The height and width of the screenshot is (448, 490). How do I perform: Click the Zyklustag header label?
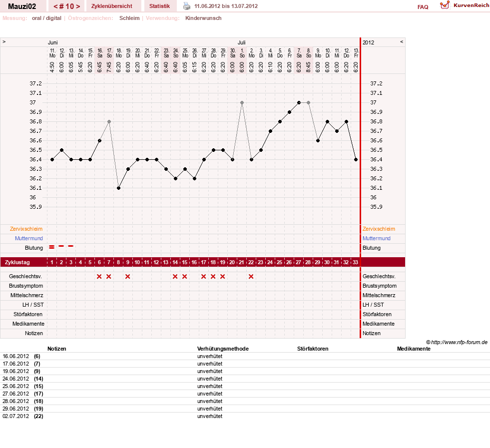pyautogui.click(x=17, y=262)
